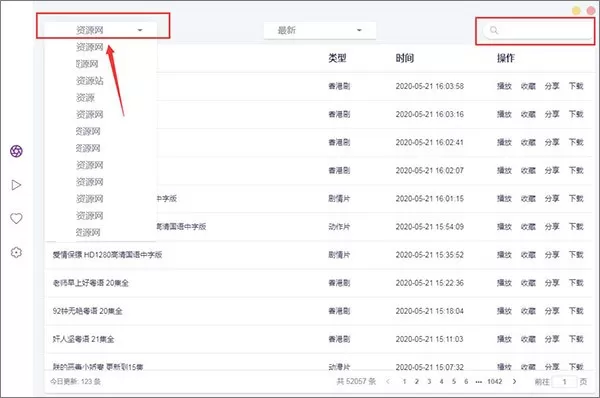Viewport: 600px width, 398px height.
Task: Click the 操作 column header
Action: (505, 58)
